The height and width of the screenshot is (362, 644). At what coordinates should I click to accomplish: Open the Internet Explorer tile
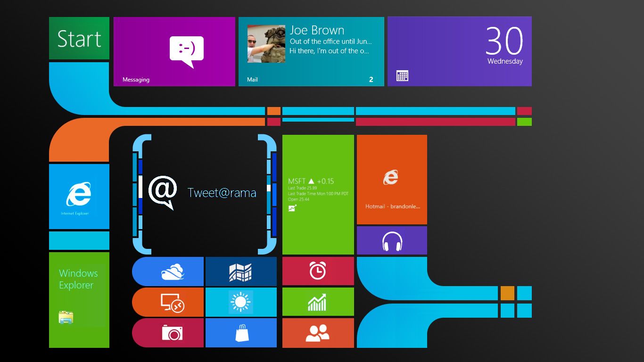point(79,197)
